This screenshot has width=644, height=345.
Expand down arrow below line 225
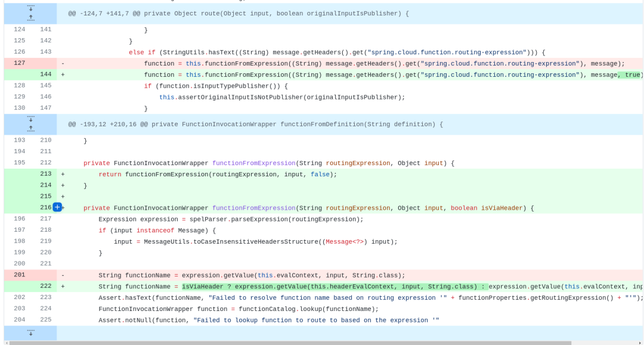[30, 332]
